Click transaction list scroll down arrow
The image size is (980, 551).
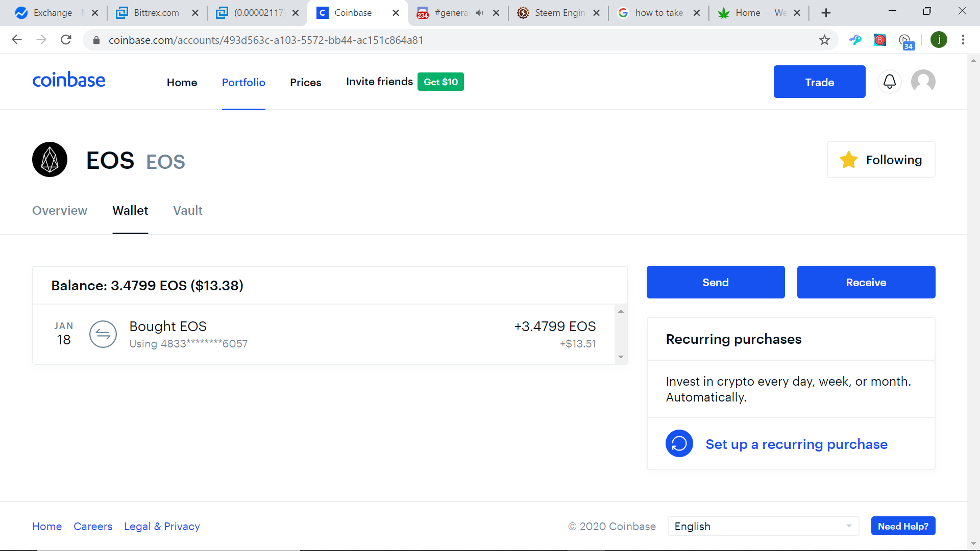click(x=621, y=357)
